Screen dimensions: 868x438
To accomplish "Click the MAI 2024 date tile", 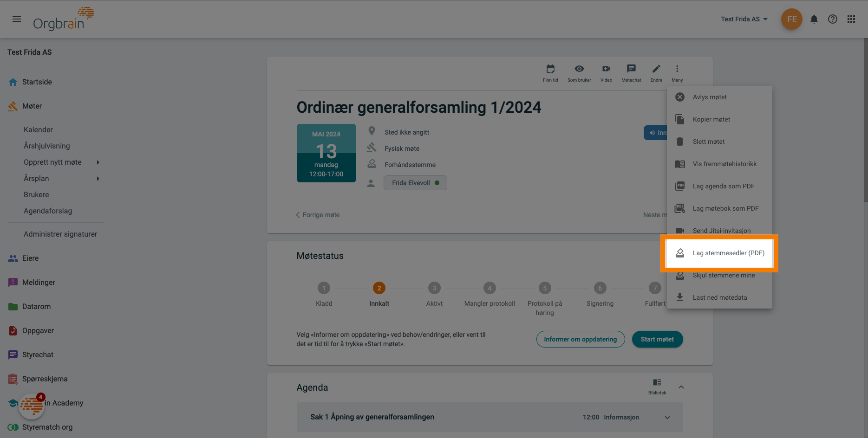I will coord(326,153).
